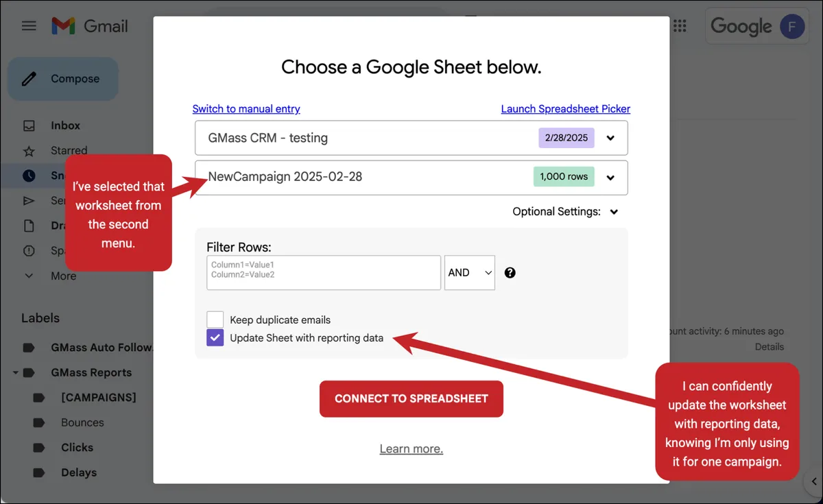Open the Inbox folder
Image resolution: width=823 pixels, height=504 pixels.
65,125
